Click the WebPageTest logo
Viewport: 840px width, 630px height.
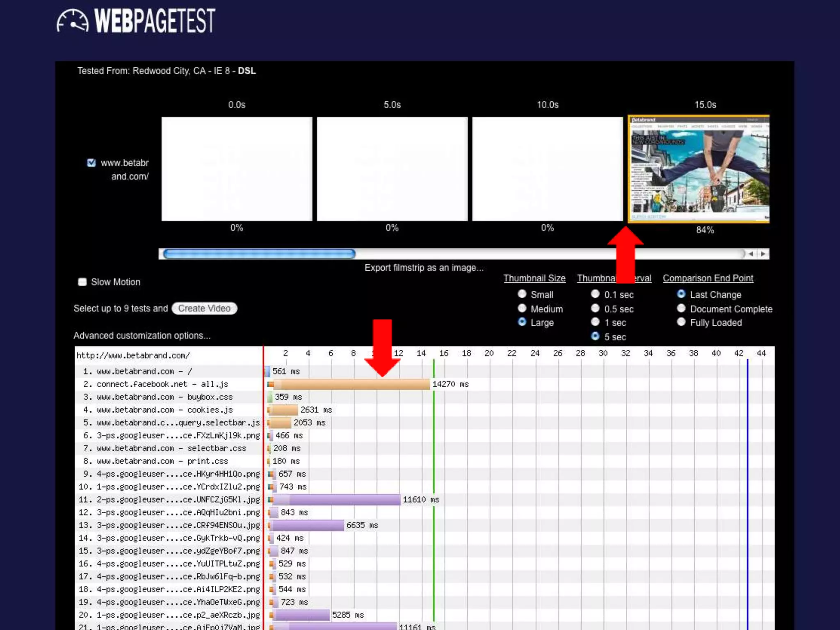point(136,21)
